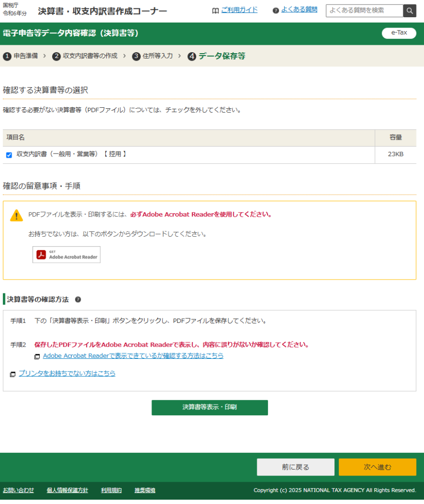Click the book icon beside ご利用ガイド
Viewport: 424px width, 504px height.
(215, 11)
